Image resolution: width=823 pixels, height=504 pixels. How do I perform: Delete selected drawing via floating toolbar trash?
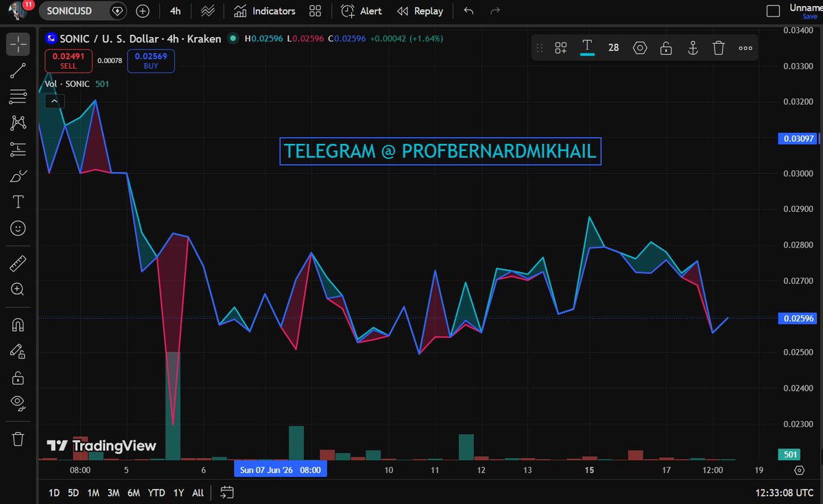(x=719, y=47)
